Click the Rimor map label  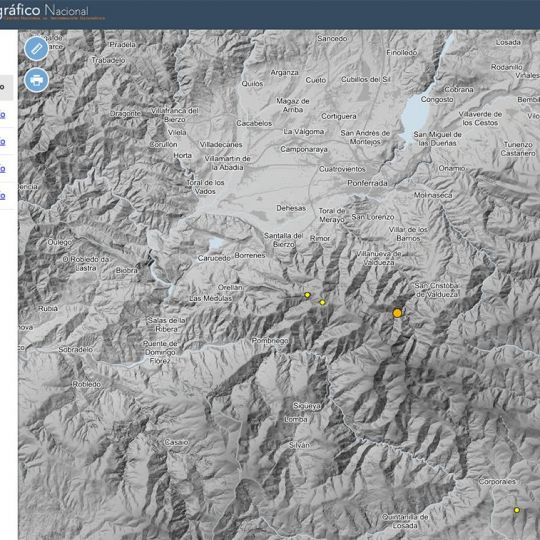pos(320,238)
